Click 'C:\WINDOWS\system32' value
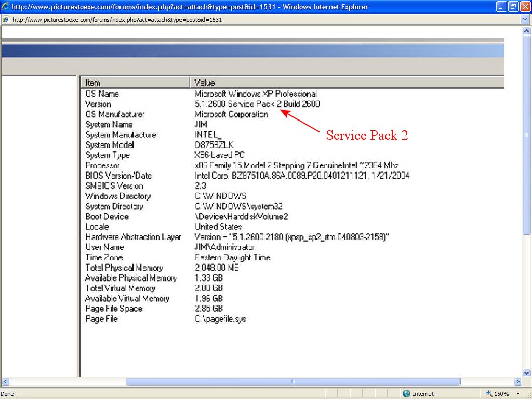The image size is (532, 399). click(x=238, y=206)
